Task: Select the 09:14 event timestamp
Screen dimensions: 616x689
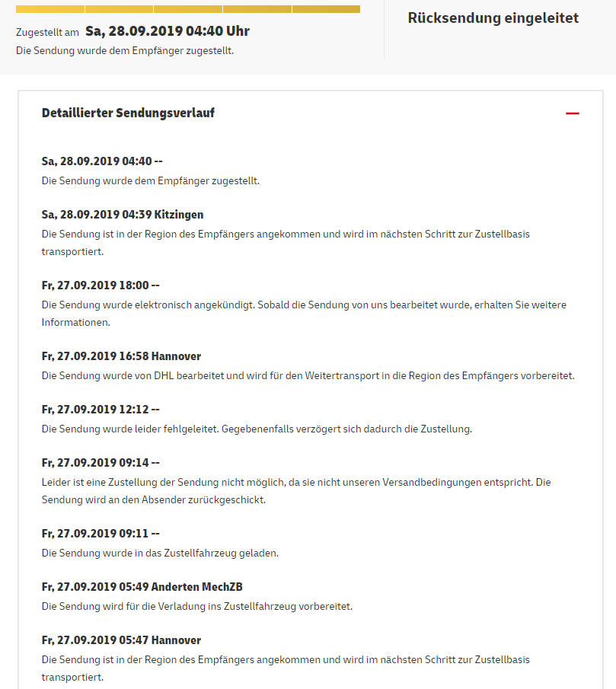Action: tap(101, 463)
